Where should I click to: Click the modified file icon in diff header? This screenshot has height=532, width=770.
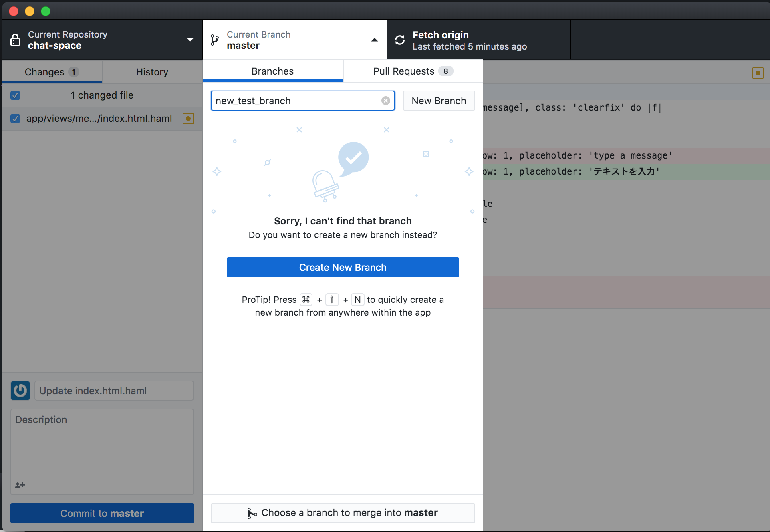coord(758,73)
